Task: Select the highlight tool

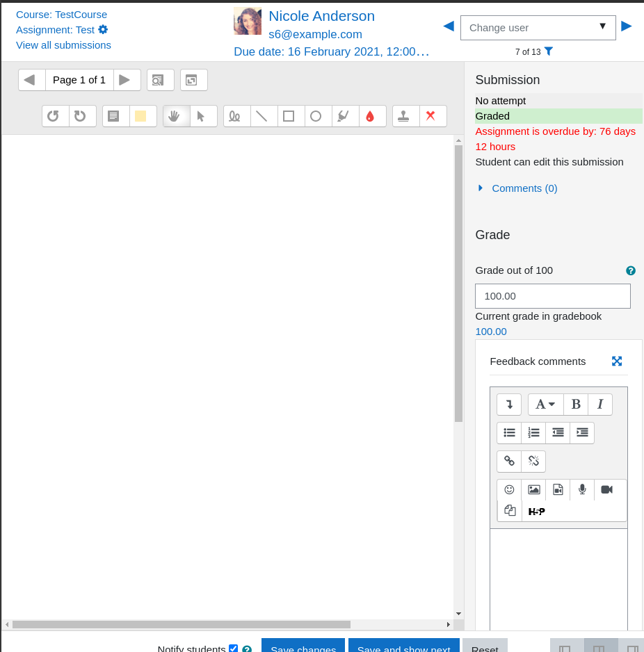Action: click(x=345, y=116)
